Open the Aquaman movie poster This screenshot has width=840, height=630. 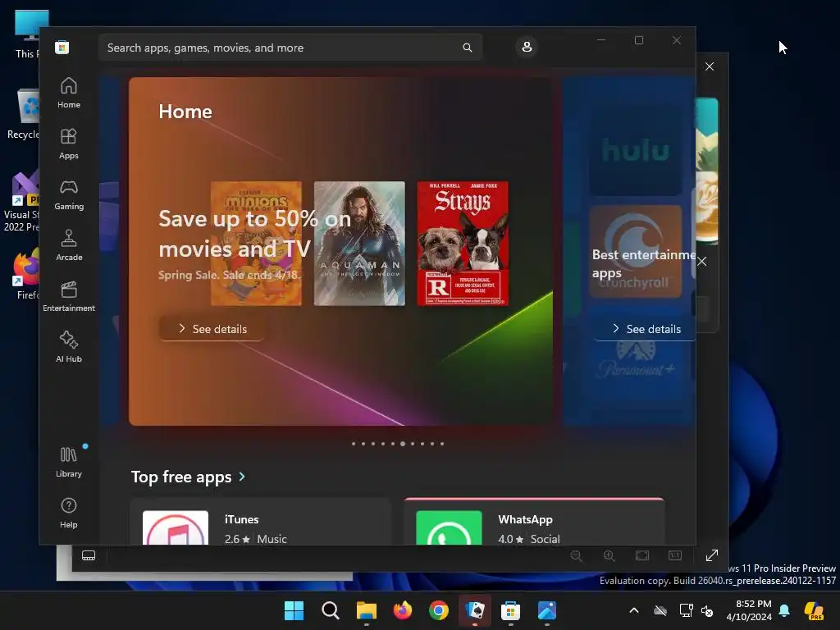[359, 244]
